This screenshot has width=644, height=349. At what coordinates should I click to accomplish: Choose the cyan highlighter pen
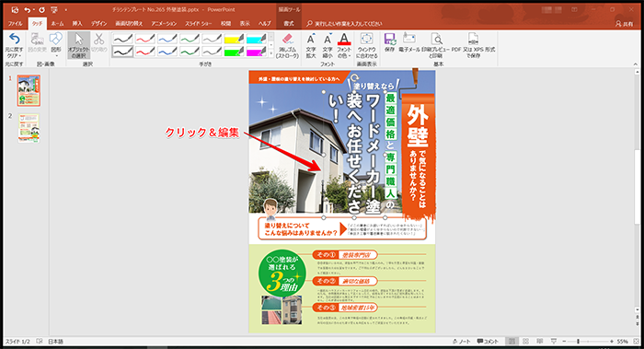click(x=257, y=39)
